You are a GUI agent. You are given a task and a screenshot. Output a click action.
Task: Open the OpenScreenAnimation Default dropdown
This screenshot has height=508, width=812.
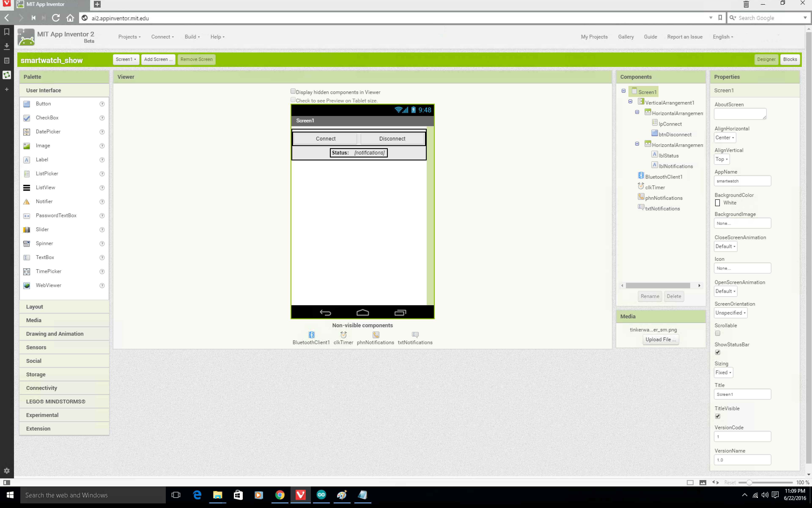coord(726,291)
